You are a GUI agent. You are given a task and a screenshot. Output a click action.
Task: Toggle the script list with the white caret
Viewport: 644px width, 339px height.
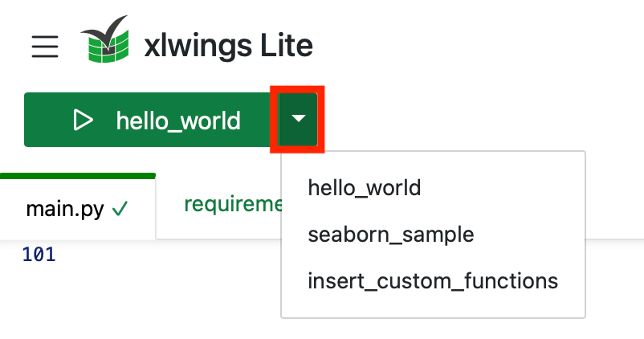[x=299, y=120]
